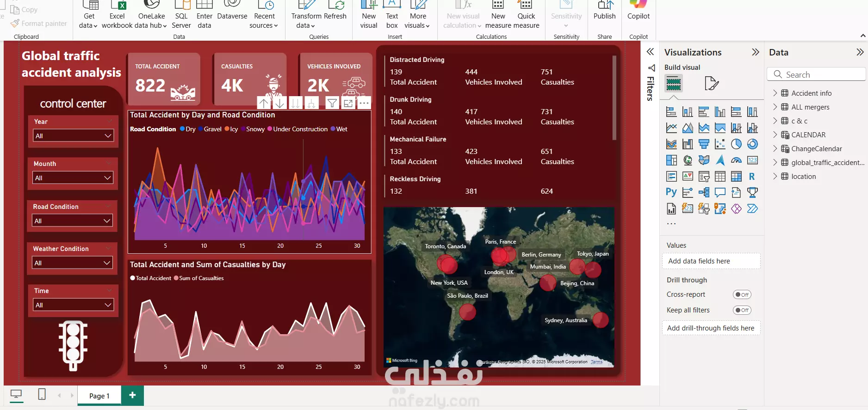Open the Format visual pane icon
The width and height of the screenshot is (868, 410).
[712, 83]
